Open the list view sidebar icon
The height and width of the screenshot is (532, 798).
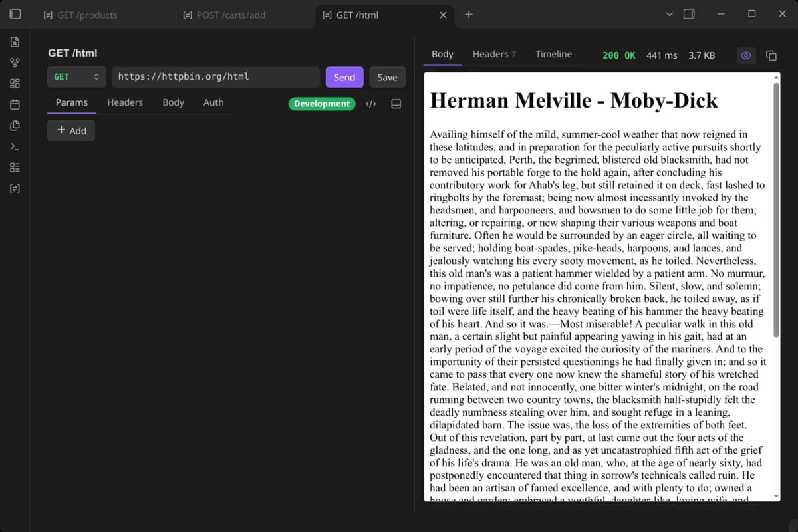pos(15,167)
